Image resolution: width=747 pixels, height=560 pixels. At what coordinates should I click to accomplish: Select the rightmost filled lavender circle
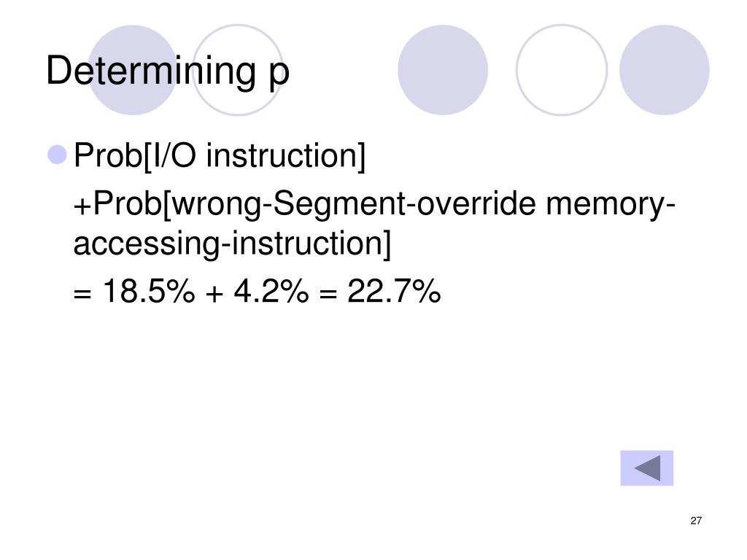pos(665,70)
